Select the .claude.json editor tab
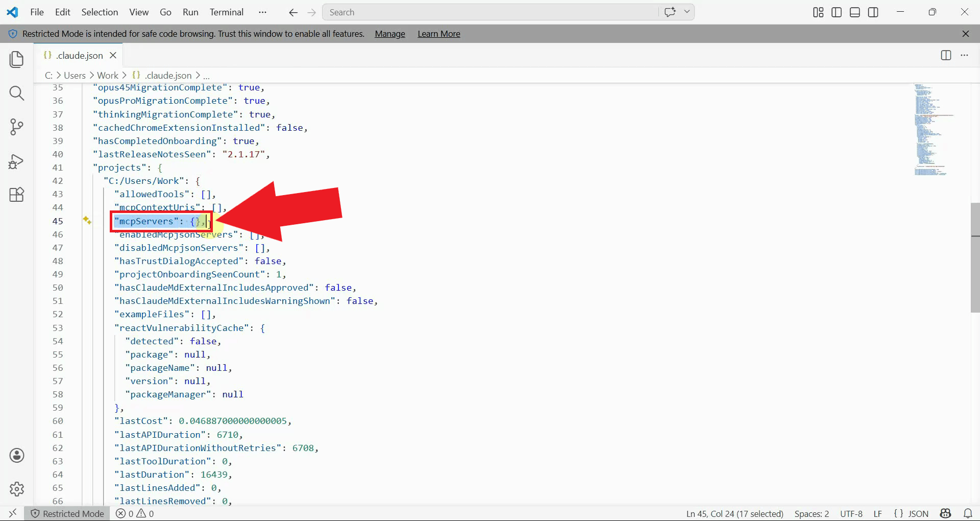The height and width of the screenshot is (521, 980). tap(79, 55)
